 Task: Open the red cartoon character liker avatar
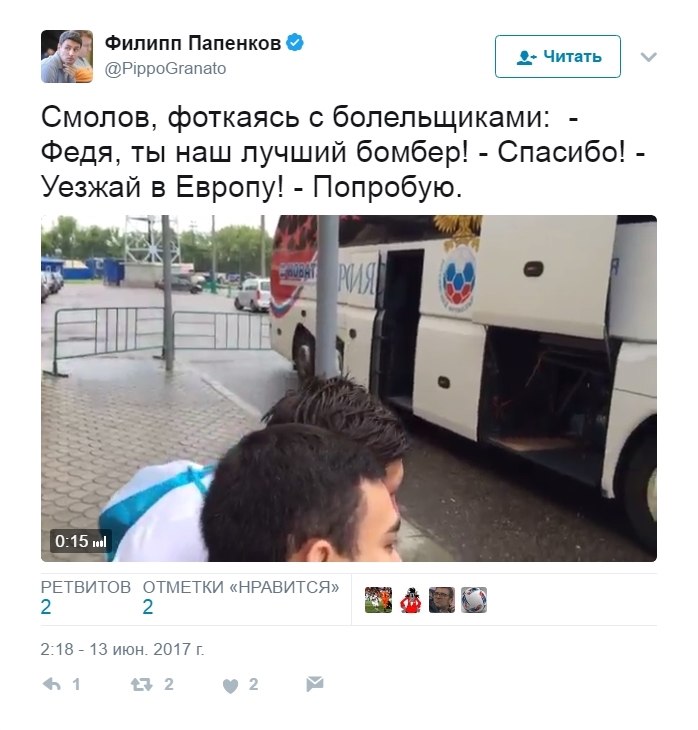pos(410,600)
